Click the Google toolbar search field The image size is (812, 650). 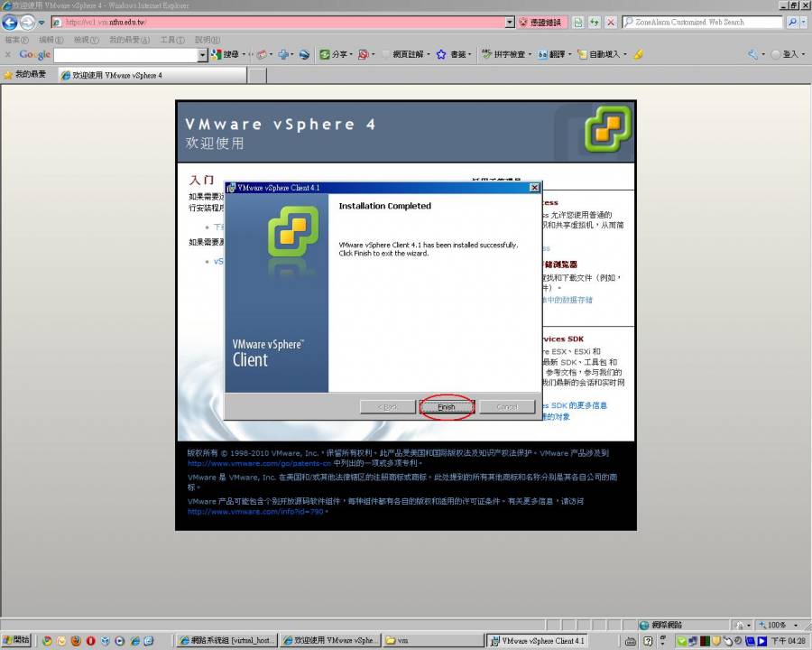(126, 55)
